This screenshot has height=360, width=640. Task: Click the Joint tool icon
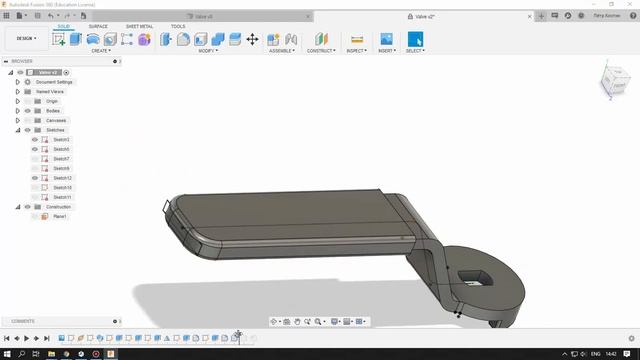click(291, 39)
